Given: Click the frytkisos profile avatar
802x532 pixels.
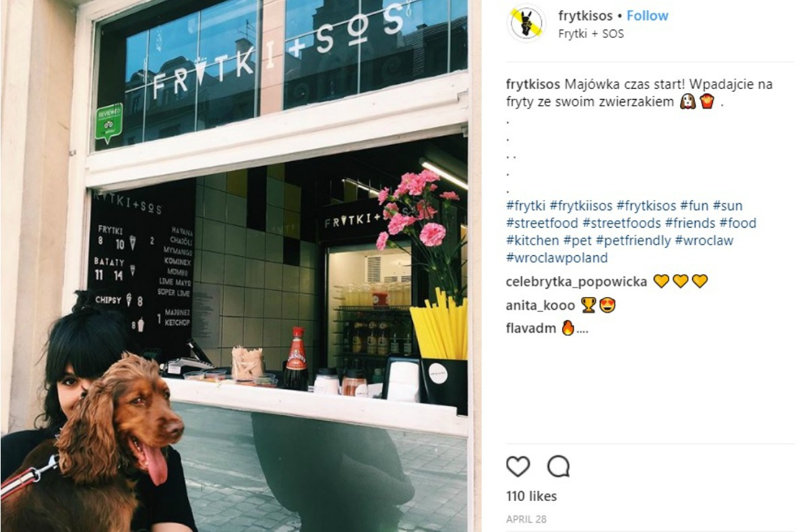Looking at the screenshot, I should click(526, 24).
